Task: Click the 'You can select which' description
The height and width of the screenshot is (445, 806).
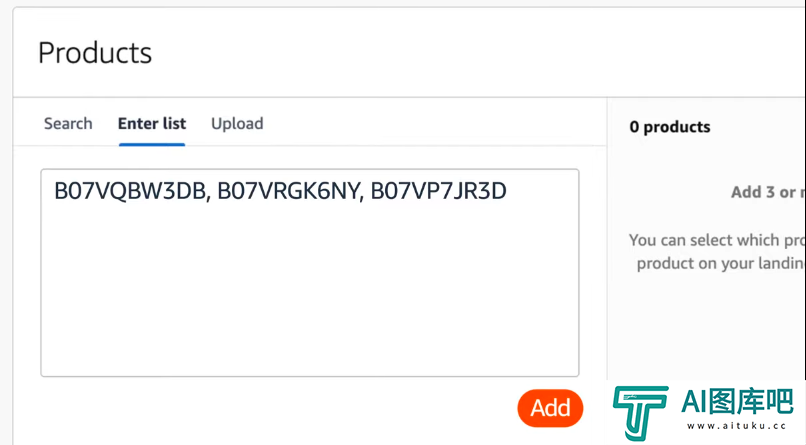Action: click(x=717, y=240)
